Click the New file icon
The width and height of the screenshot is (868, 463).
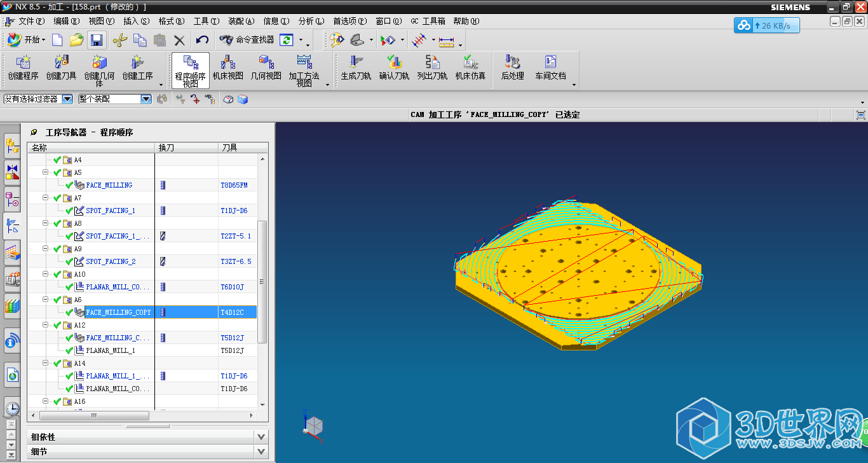click(x=57, y=40)
